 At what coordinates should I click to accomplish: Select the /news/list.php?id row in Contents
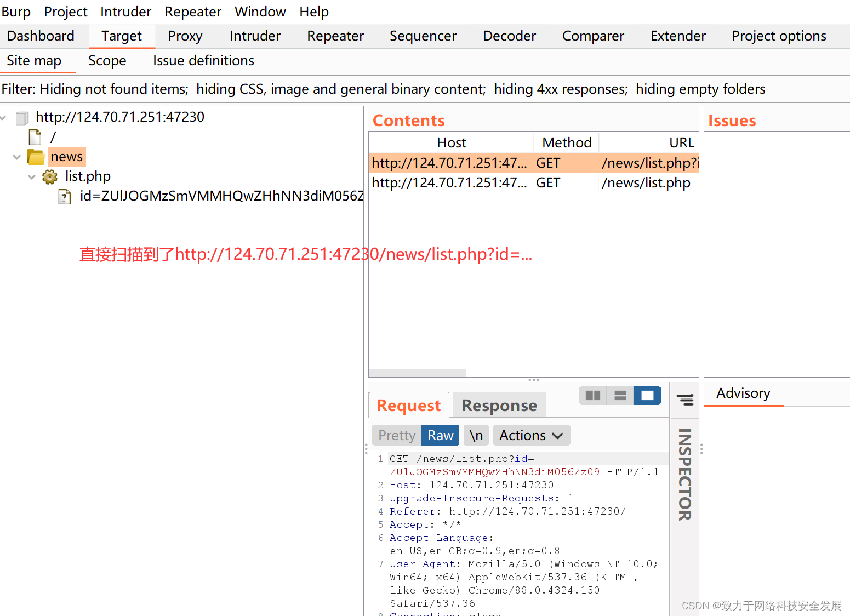534,163
